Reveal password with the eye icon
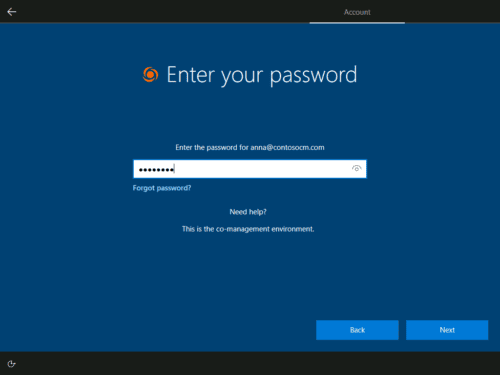 click(x=356, y=169)
